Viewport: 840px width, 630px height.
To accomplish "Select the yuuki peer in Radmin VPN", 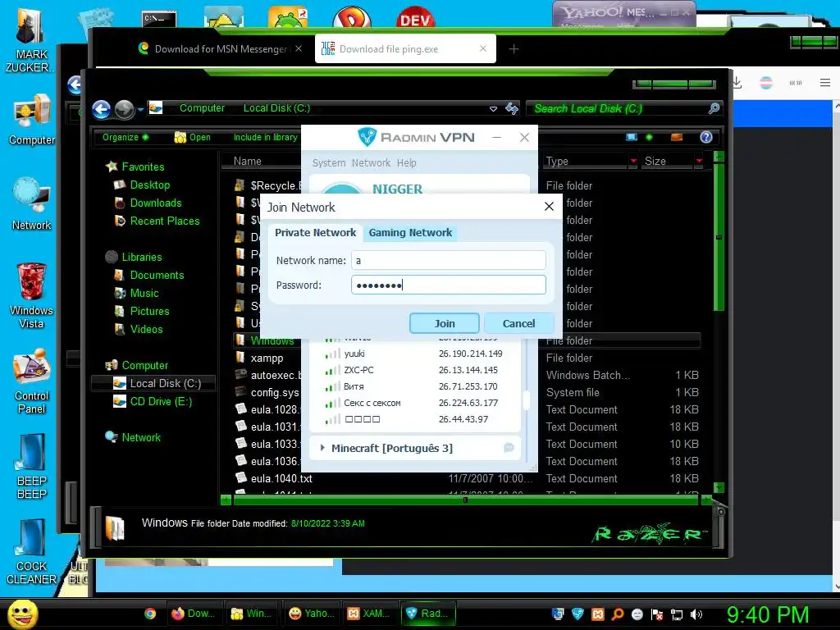I will click(x=414, y=354).
